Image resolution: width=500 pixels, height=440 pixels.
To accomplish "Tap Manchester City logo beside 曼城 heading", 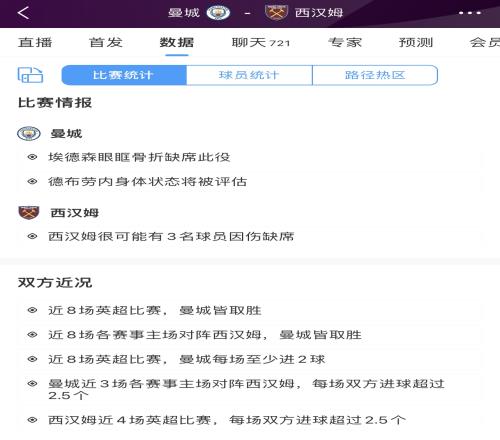I will tap(29, 134).
